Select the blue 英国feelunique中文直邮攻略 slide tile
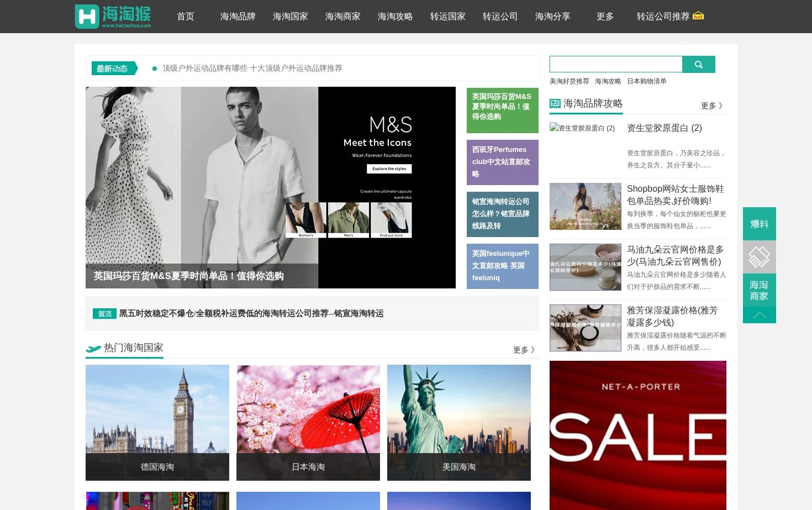This screenshot has height=510, width=812. pyautogui.click(x=503, y=266)
